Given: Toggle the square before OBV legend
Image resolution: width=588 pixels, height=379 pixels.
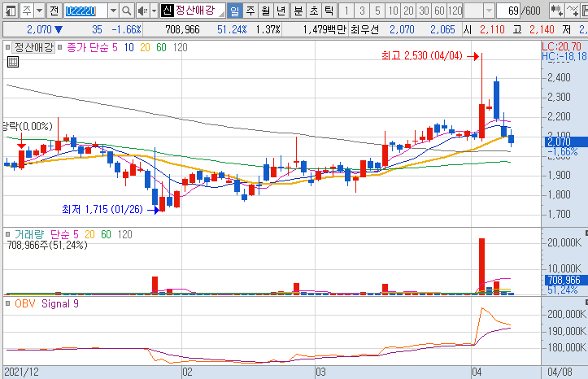Looking at the screenshot, I should click(7, 303).
